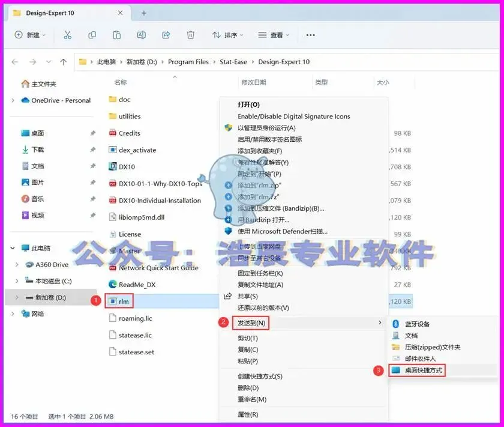504x427 pixels.
Task: Click the Microsoft Defender shield icon
Action: pyautogui.click(x=228, y=231)
